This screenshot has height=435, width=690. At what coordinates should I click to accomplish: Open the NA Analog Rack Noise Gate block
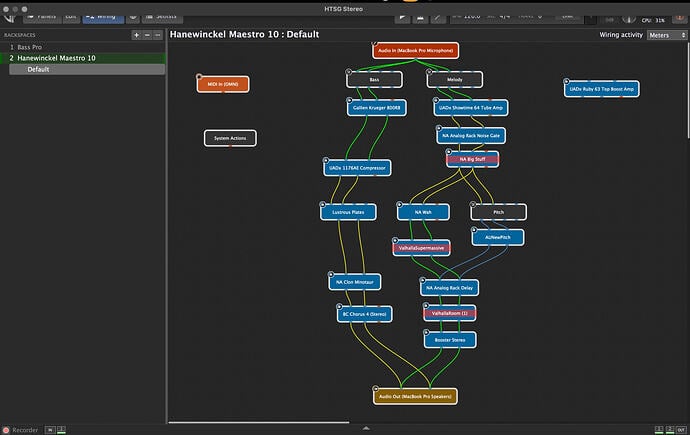click(x=471, y=135)
